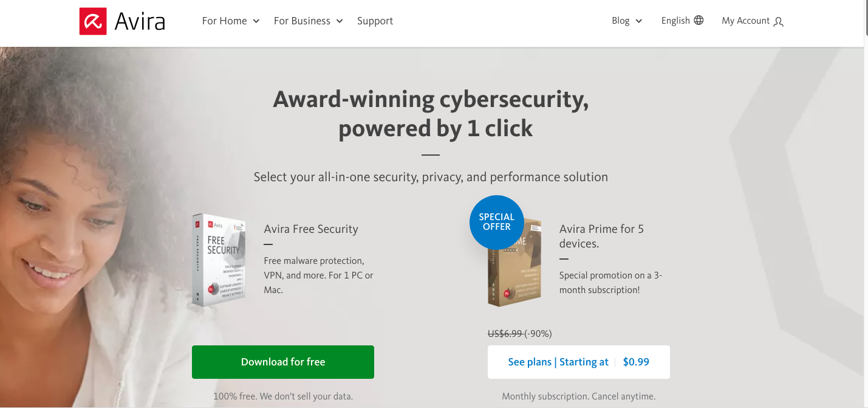Click the Avira wordmark text in header
Image resolution: width=868 pixels, height=408 pixels.
pyautogui.click(x=140, y=22)
